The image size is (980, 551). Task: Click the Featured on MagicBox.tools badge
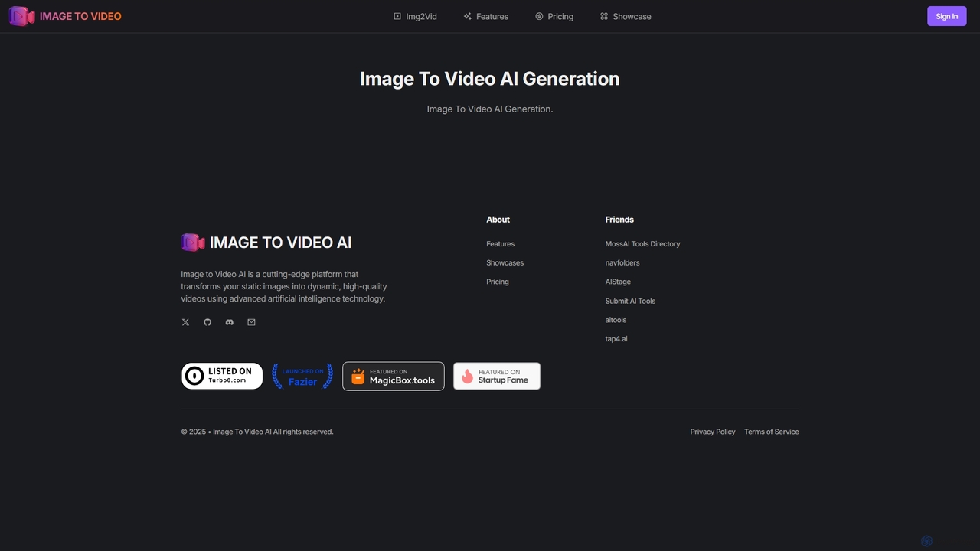394,376
